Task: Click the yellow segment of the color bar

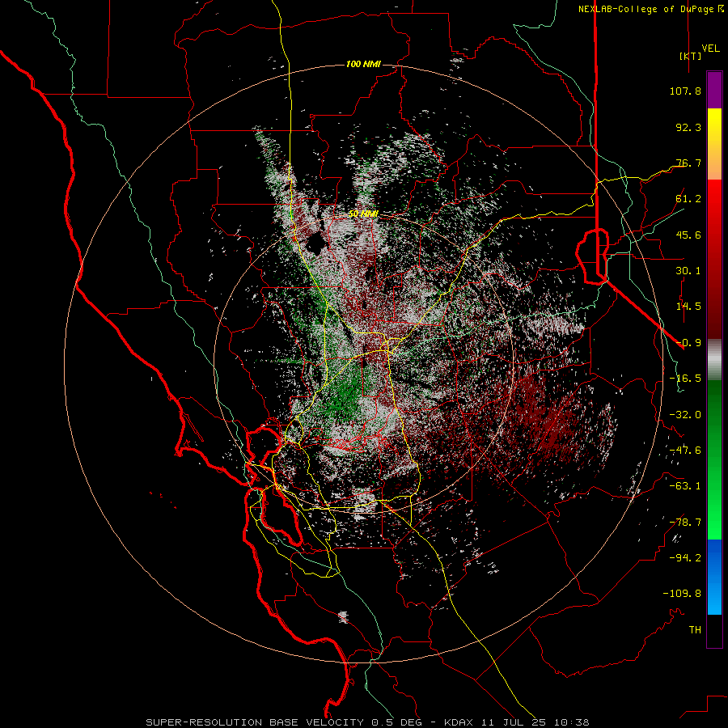Action: [x=714, y=134]
